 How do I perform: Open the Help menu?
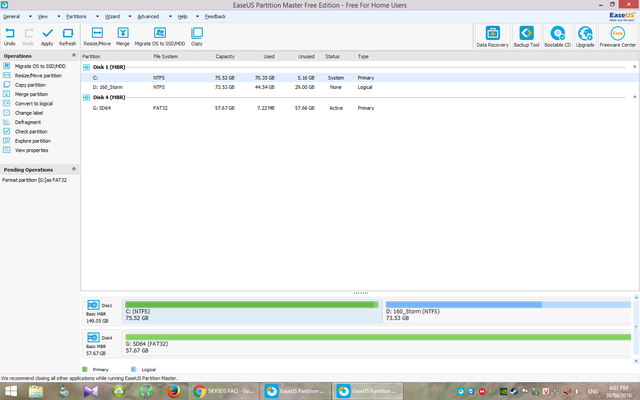(x=182, y=17)
